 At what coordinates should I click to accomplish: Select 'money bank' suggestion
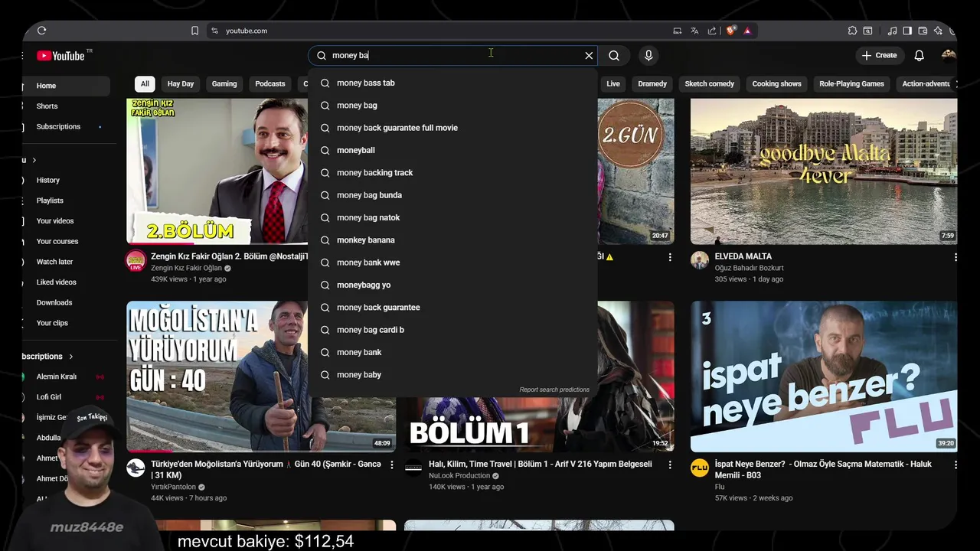point(452,352)
